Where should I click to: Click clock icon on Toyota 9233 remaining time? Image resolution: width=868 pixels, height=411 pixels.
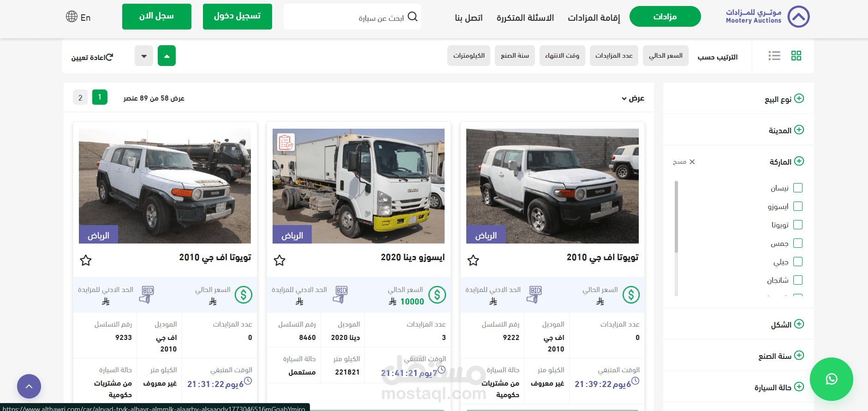(248, 381)
